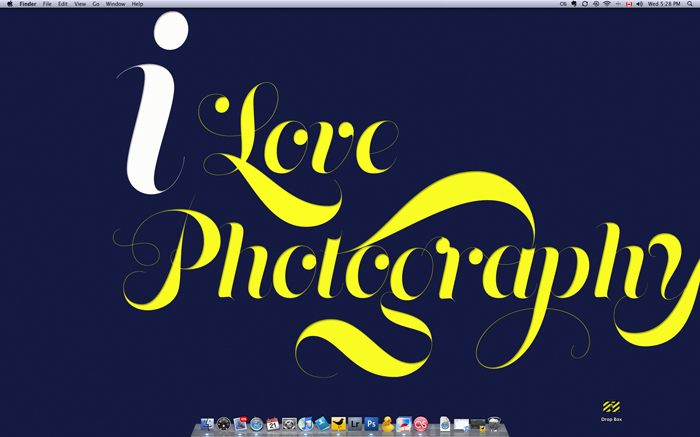
Task: Open the File menu
Action: click(x=47, y=4)
